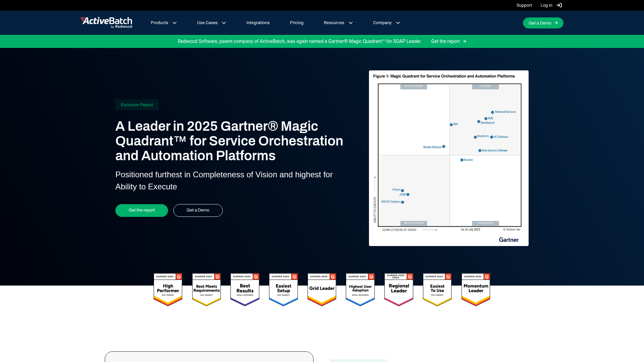
Task: Open the Company menu chevron
Action: click(398, 23)
